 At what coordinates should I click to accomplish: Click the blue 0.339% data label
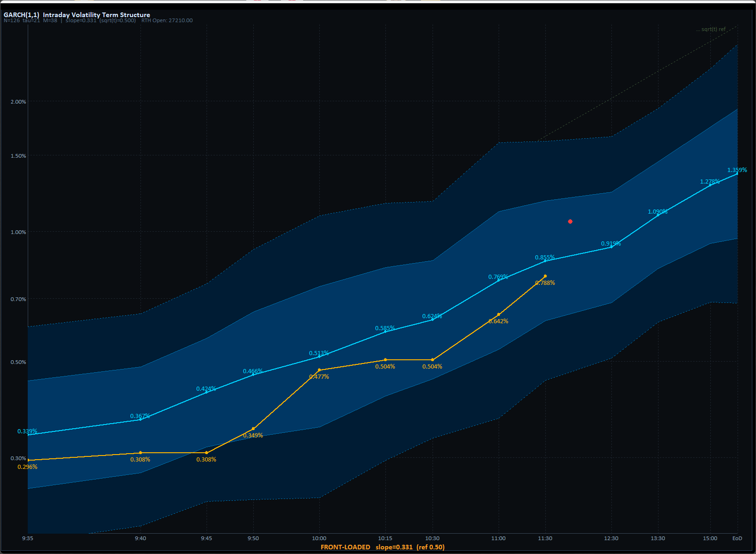point(28,431)
